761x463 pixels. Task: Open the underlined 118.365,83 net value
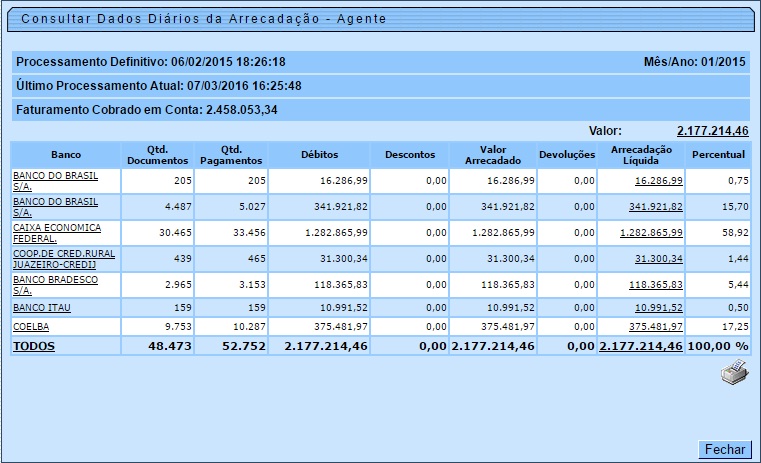(655, 285)
